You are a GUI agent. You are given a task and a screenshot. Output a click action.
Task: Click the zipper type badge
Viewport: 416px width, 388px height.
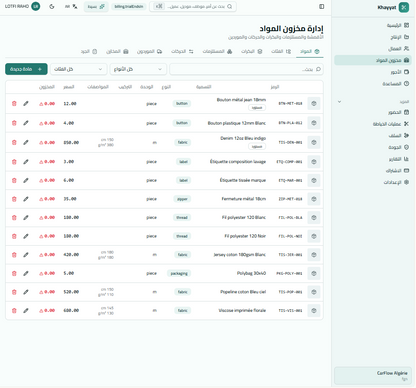(x=182, y=199)
